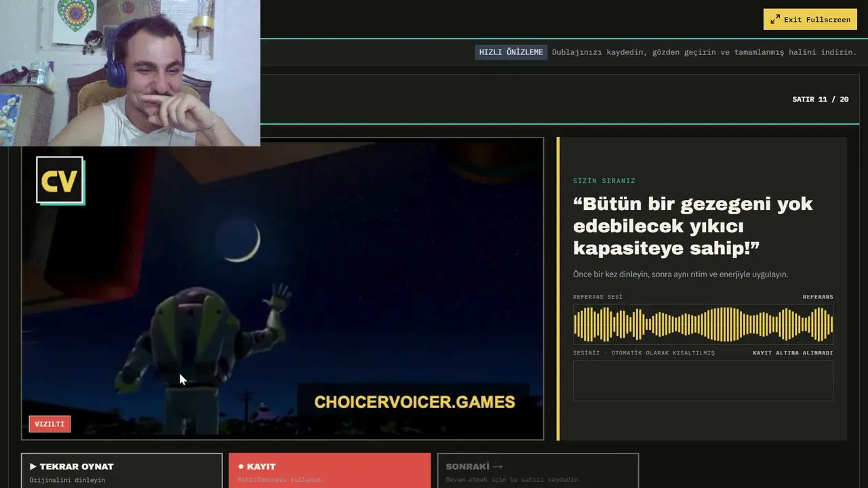Replay the original with TEKRAR OYNAT
This screenshot has height=488, width=868.
click(122, 470)
